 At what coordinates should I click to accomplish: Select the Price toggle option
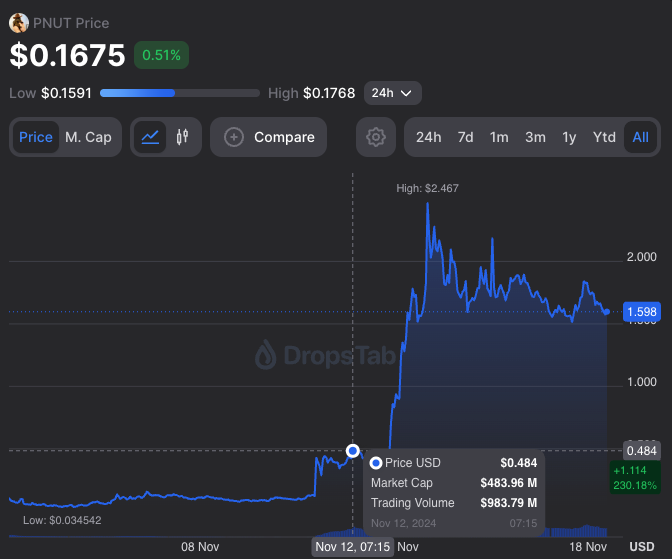coord(36,137)
